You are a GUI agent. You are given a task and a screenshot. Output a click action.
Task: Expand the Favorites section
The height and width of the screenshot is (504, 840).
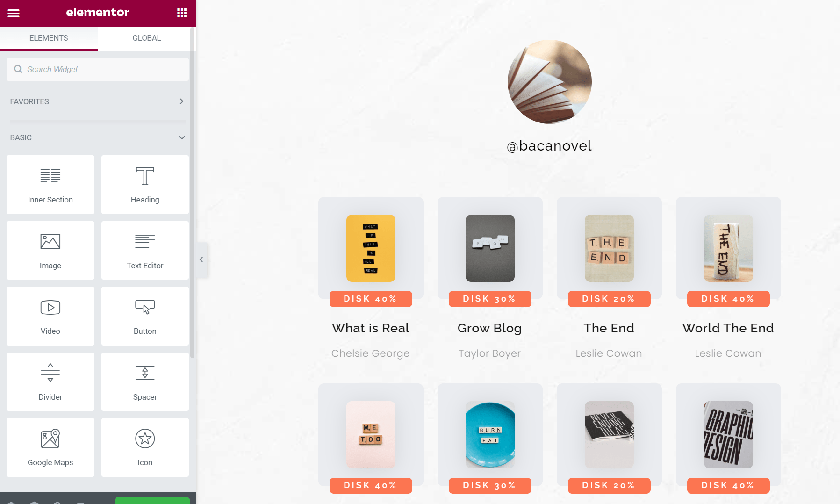[97, 101]
